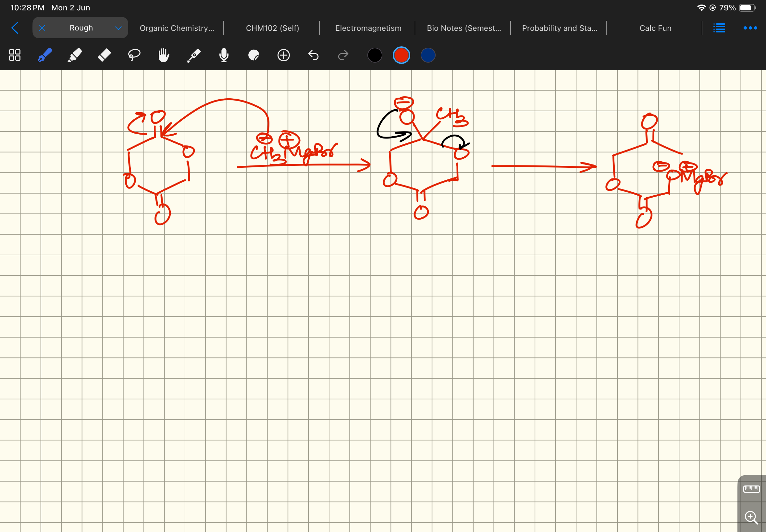Undo the last stroke
766x532 pixels.
tap(314, 55)
